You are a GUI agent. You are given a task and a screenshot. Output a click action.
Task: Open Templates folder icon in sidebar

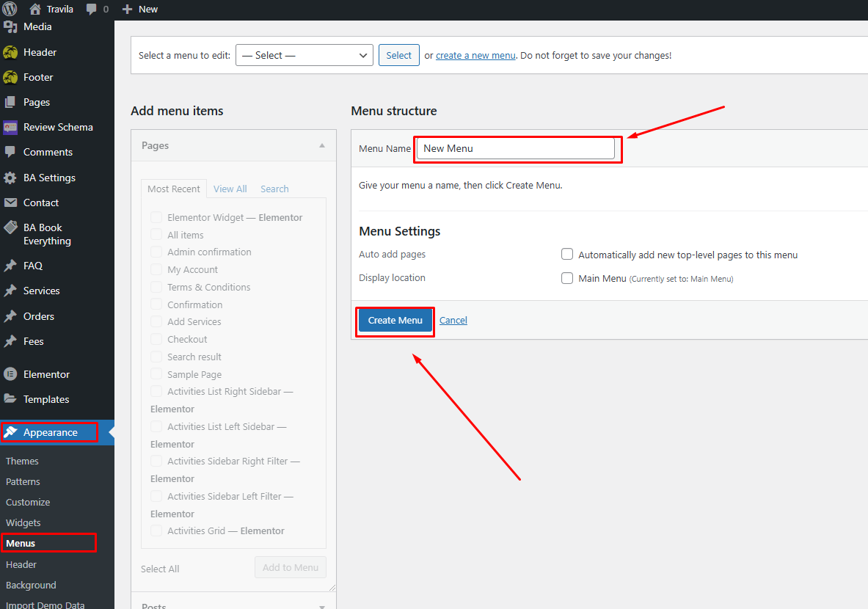10,399
